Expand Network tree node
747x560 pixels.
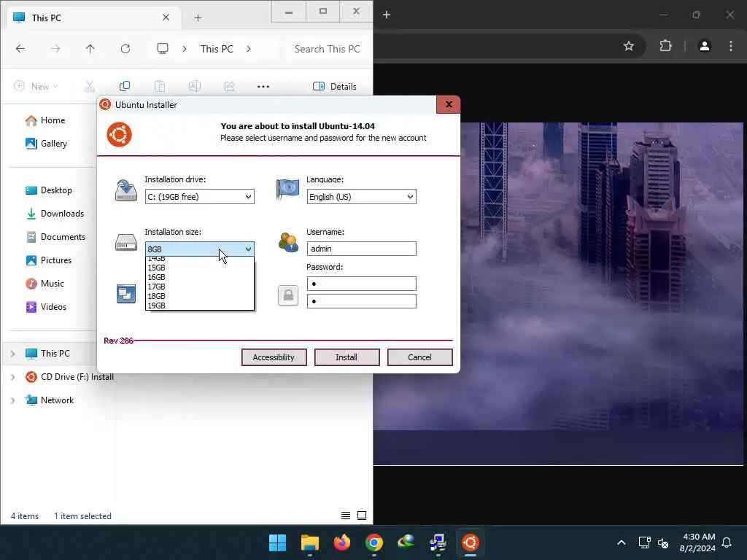coord(13,400)
